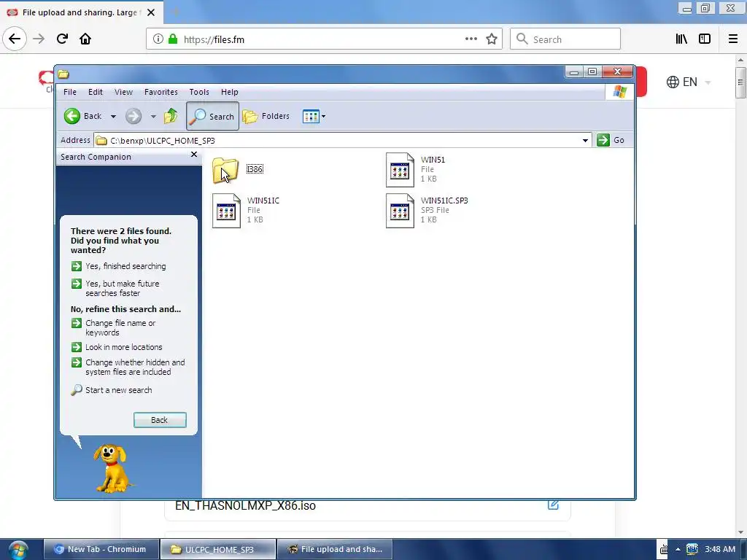Image resolution: width=747 pixels, height=560 pixels.
Task: Open the EN language selector on files.fm
Action: (689, 82)
